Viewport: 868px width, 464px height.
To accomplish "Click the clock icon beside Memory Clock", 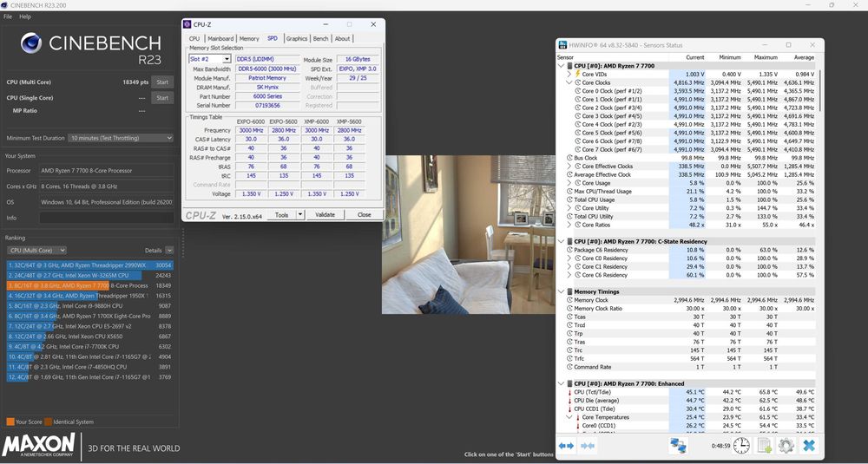I will click(569, 300).
